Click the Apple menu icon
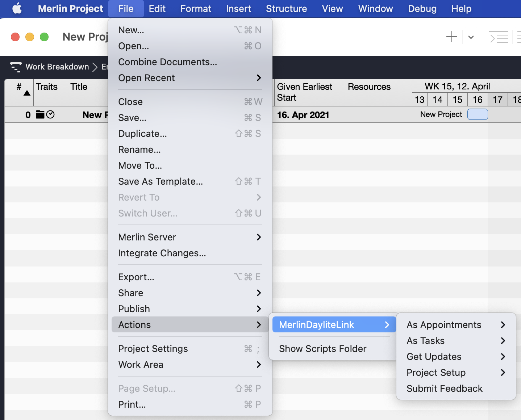The image size is (521, 420). [17, 9]
